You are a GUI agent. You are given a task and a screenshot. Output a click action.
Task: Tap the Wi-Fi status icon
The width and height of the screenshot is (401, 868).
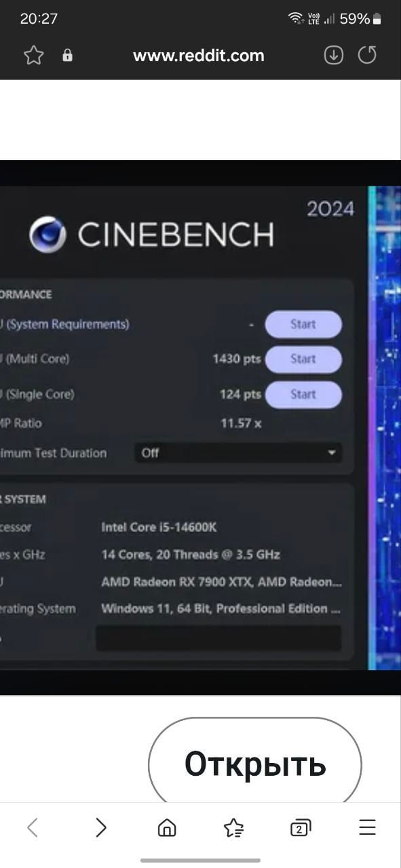tap(295, 18)
